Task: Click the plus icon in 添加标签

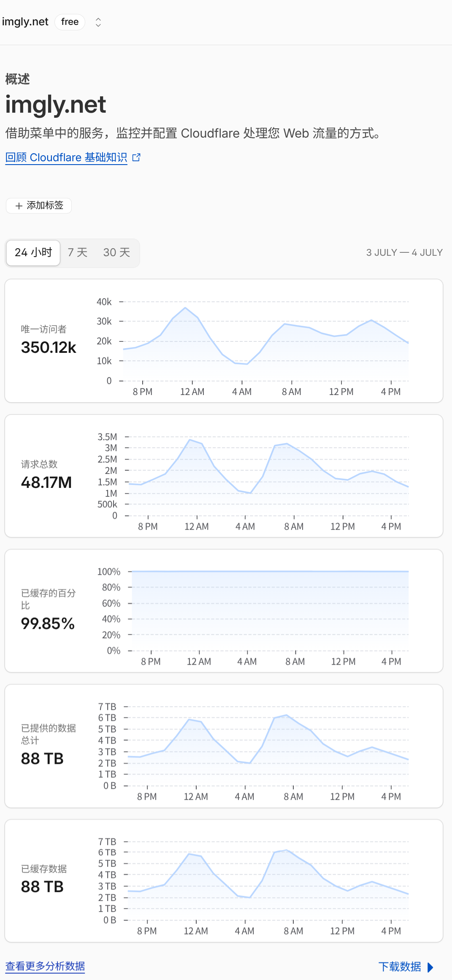Action: [x=19, y=206]
